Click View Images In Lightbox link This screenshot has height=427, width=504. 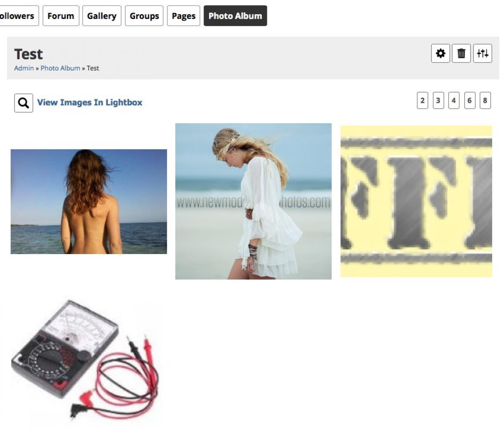click(90, 102)
